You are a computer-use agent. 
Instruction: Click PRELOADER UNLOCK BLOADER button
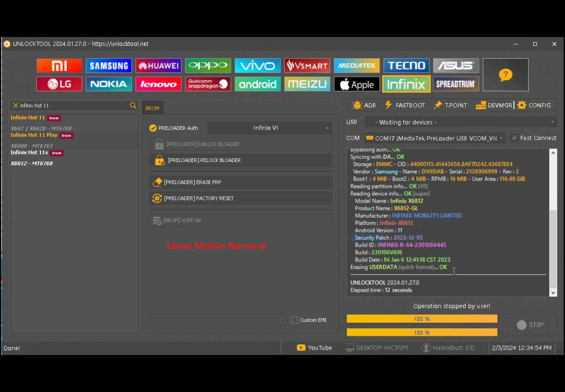point(241,144)
